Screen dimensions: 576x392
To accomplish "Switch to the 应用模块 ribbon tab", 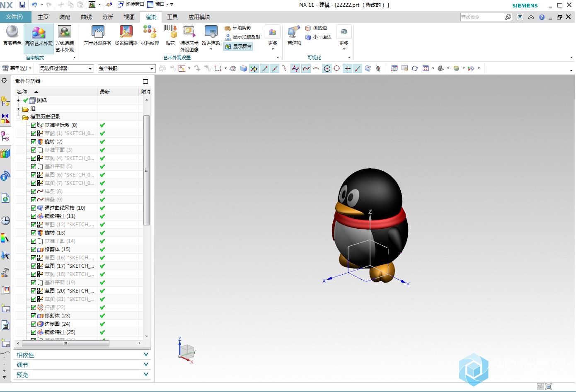I will (199, 17).
